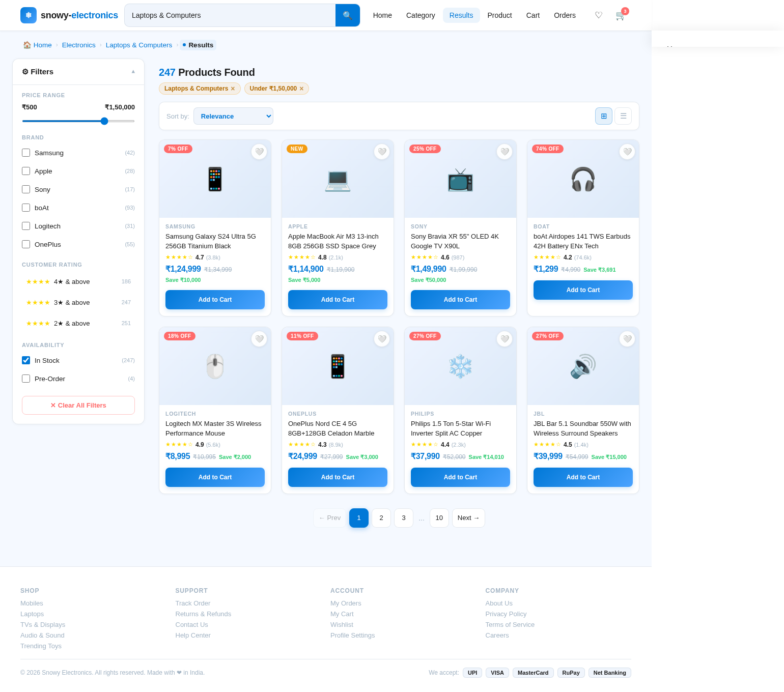
Task: Remove Under ₹1,50,000 filter chip
Action: (301, 89)
